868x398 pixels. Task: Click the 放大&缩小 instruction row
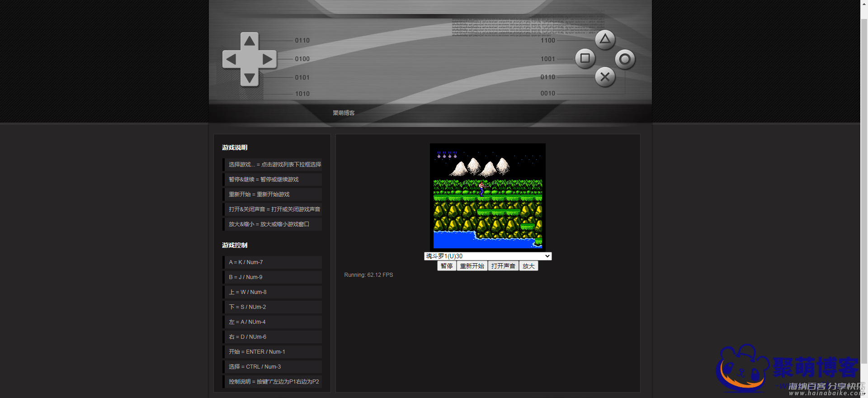point(272,224)
